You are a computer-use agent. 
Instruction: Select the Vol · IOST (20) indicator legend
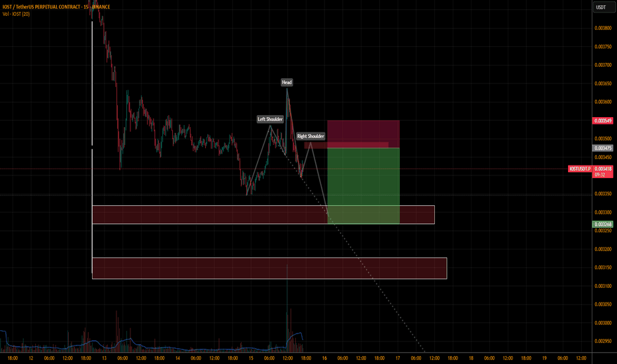coord(16,14)
